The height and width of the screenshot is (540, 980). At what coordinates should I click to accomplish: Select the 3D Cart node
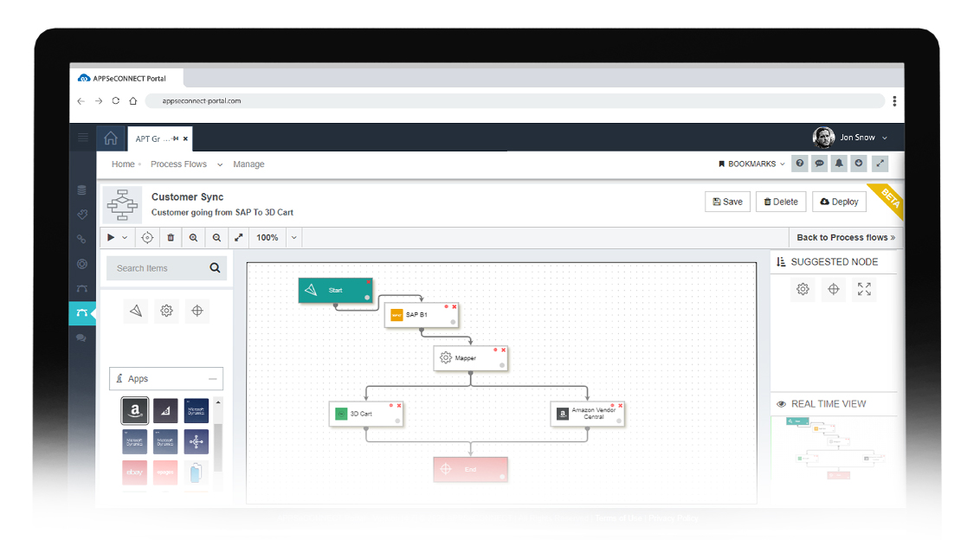(x=365, y=414)
